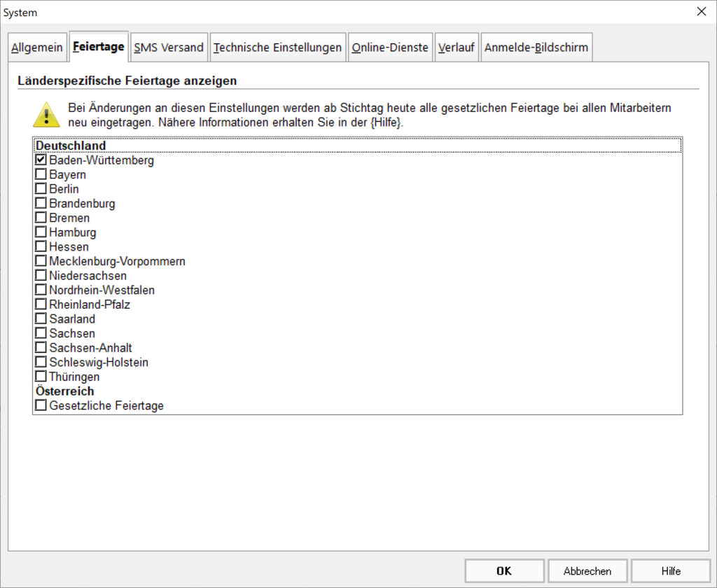Click the yellow warning triangle icon
Screen dimensions: 717x588
[46, 115]
